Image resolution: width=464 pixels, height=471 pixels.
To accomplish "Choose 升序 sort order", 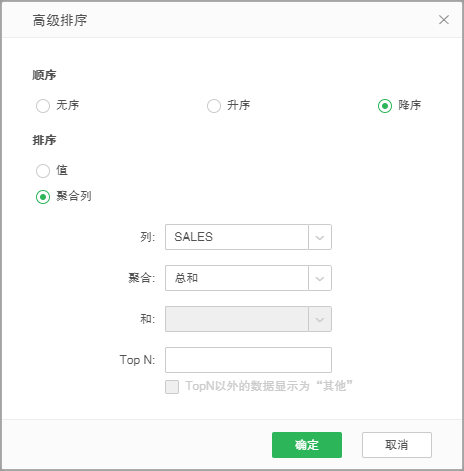I will 214,106.
